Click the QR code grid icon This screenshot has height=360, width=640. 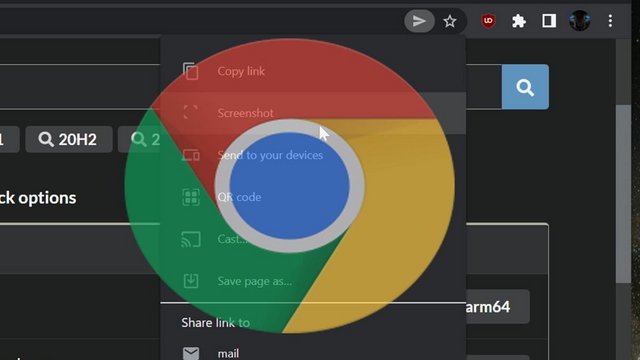point(191,197)
